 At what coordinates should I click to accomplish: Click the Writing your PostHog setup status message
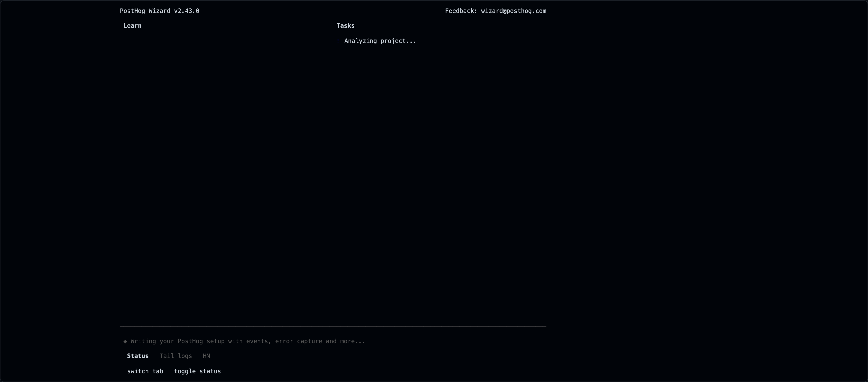click(248, 341)
